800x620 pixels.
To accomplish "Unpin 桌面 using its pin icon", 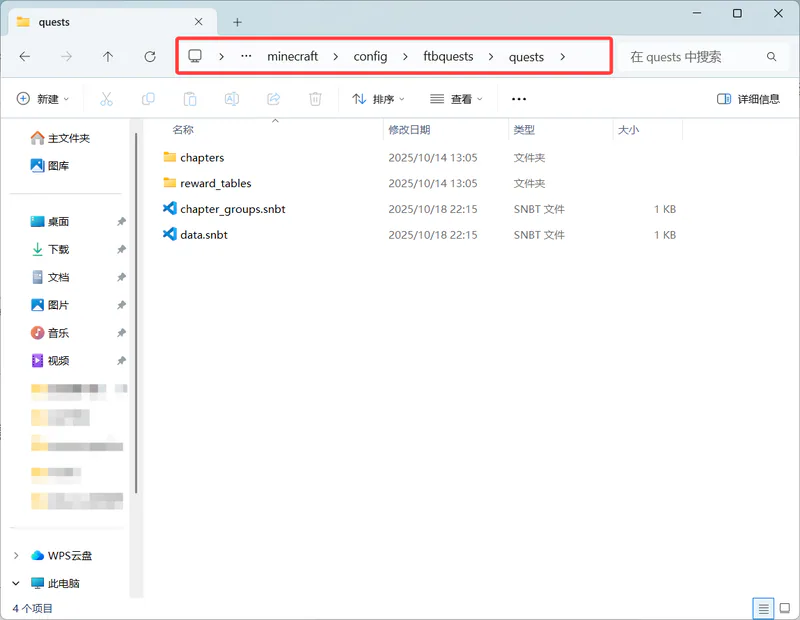I will click(x=121, y=221).
